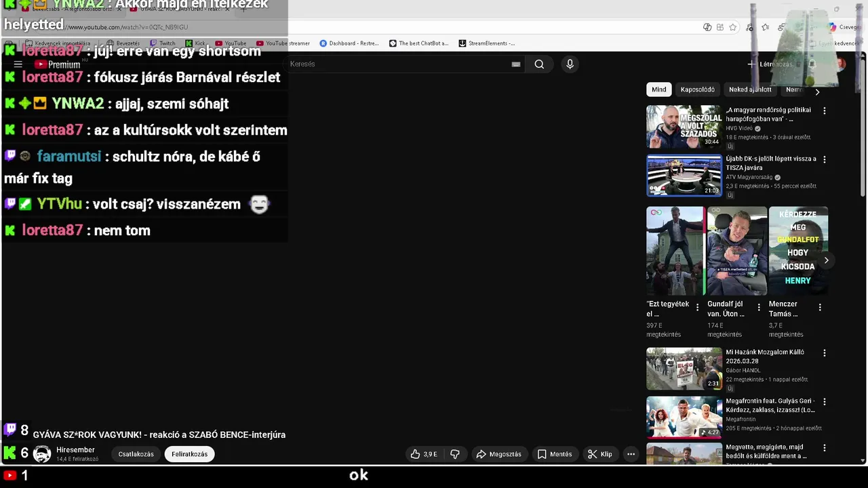
Task: Create a clip with Klip button
Action: pos(599,454)
